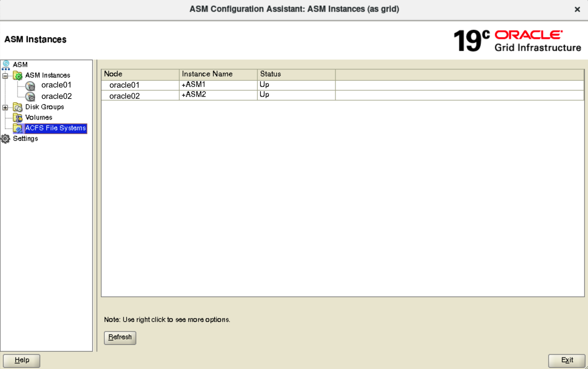
Task: Select oracle01 node in the tree
Action: (x=56, y=85)
